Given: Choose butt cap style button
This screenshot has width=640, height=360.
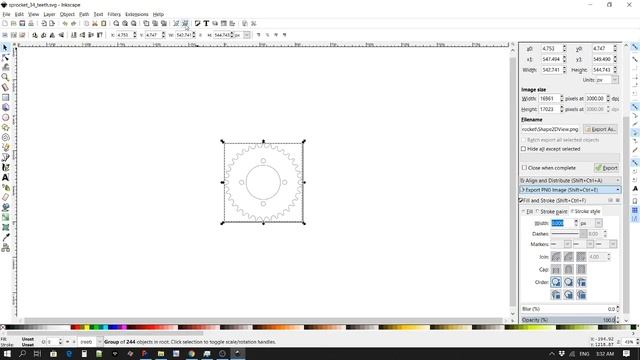Looking at the screenshot, I should (556, 269).
